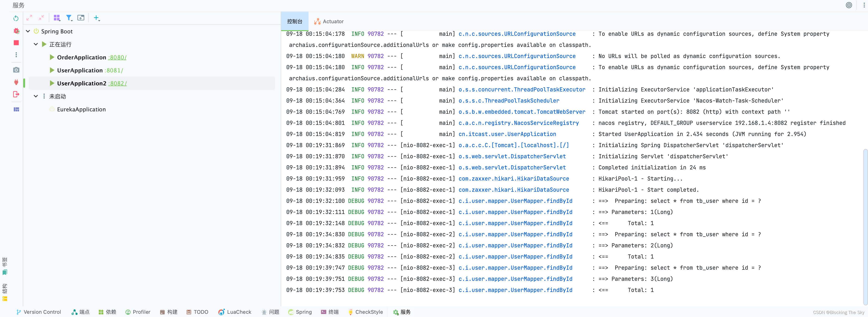Image resolution: width=868 pixels, height=317 pixels.
Task: Click the TomcatWebServer logger link
Action: (x=522, y=112)
